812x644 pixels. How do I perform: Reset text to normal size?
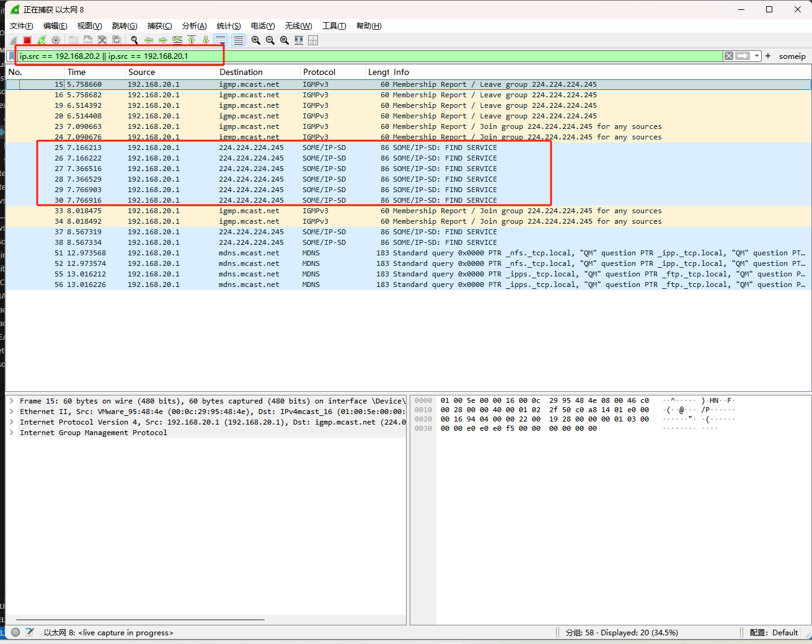point(285,40)
